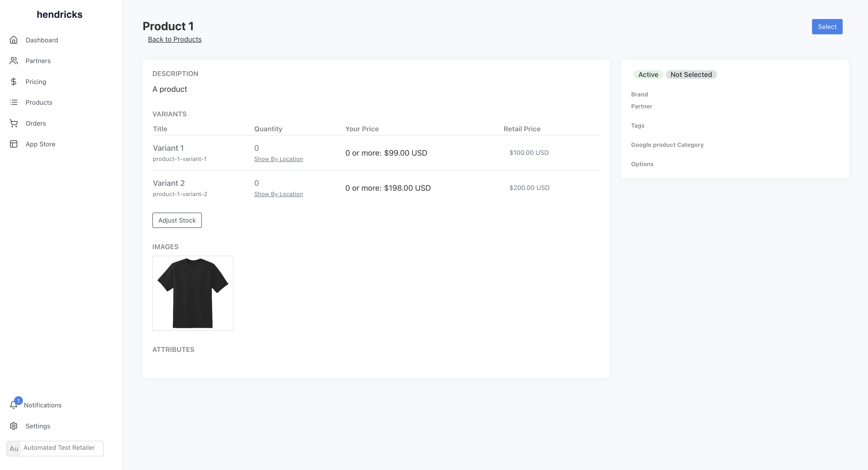Click the Not Selected status badge
Screen dimensions: 868x470
coord(691,75)
